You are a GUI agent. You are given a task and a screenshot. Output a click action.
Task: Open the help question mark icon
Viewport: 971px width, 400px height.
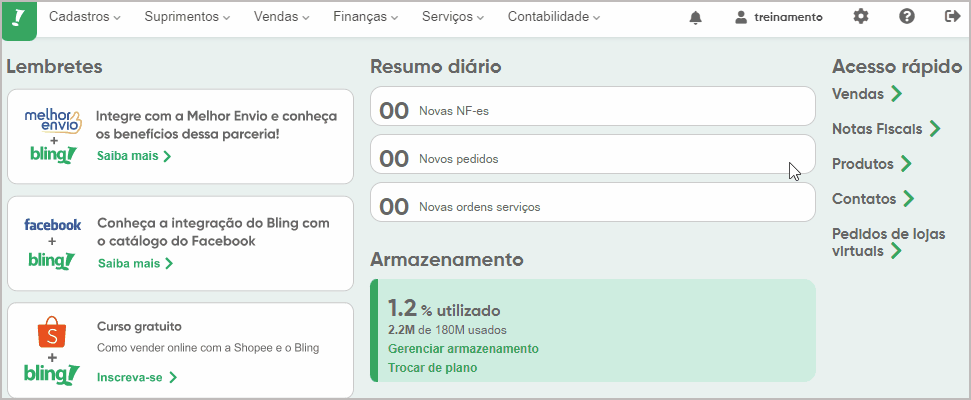(x=907, y=17)
